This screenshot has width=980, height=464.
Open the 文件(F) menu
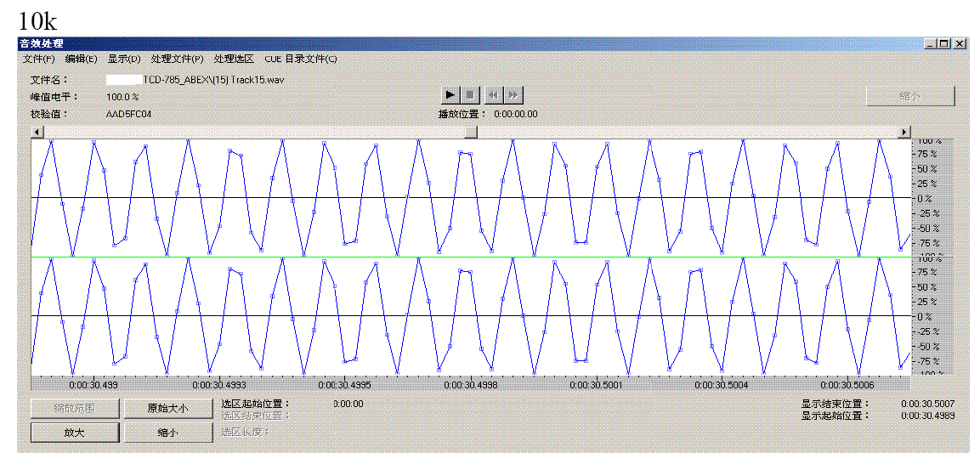pos(38,59)
